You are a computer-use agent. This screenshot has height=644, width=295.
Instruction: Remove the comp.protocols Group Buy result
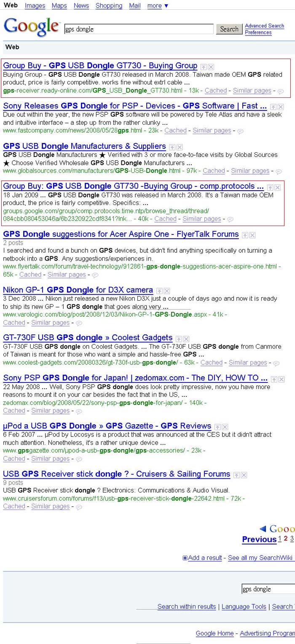[278, 187]
